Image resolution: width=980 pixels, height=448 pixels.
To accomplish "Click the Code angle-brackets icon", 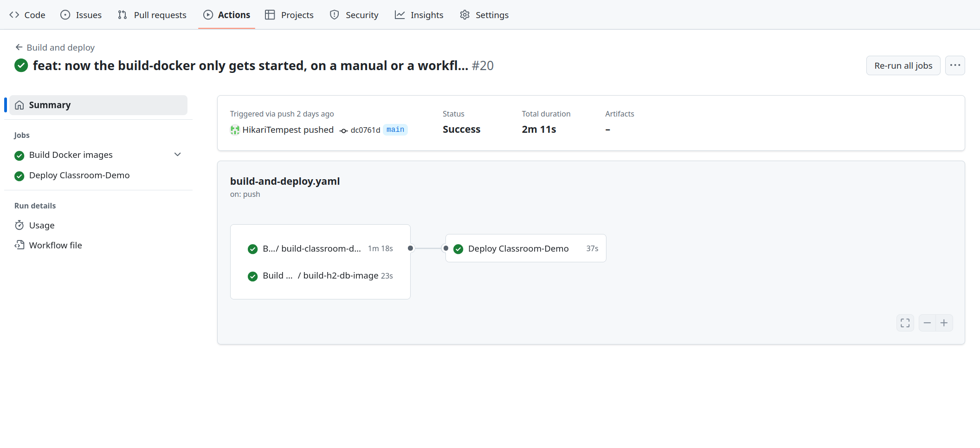I will (14, 15).
